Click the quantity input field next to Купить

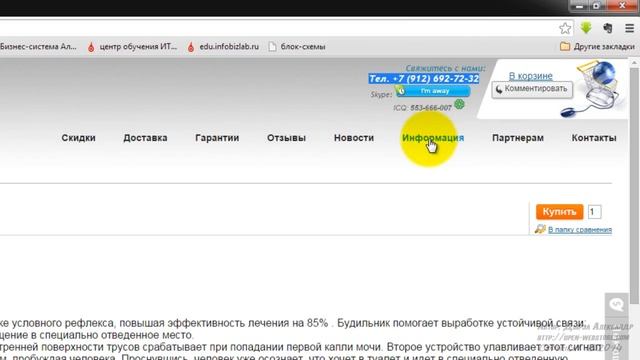pyautogui.click(x=595, y=212)
